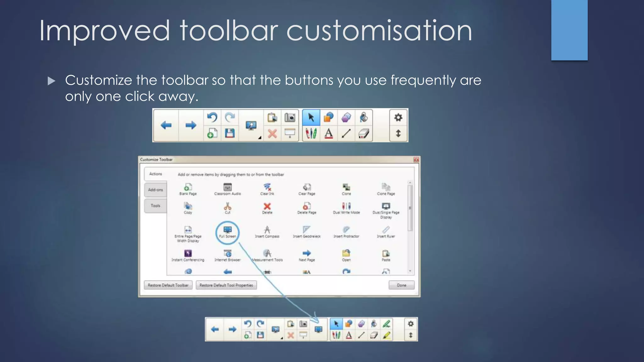Image resolution: width=644 pixels, height=362 pixels.
Task: Select the yellow Highlighter in lower toolbar
Action: (386, 335)
